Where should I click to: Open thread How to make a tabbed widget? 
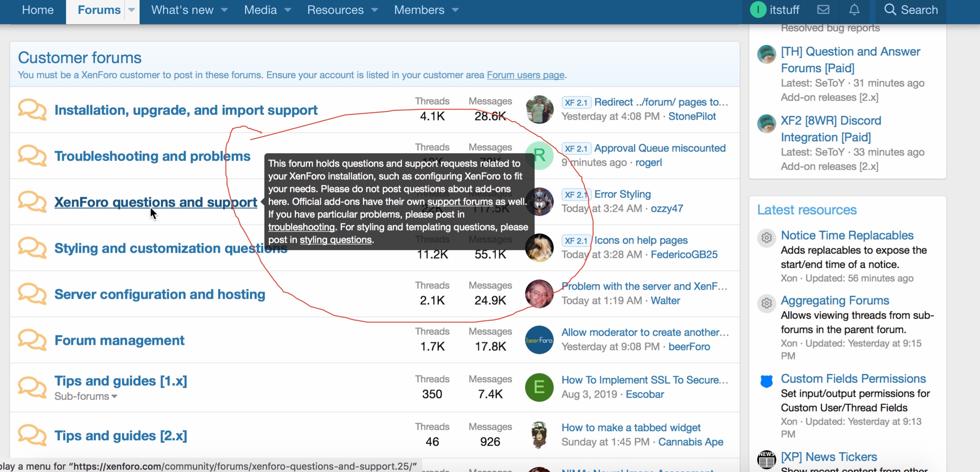pyautogui.click(x=631, y=428)
